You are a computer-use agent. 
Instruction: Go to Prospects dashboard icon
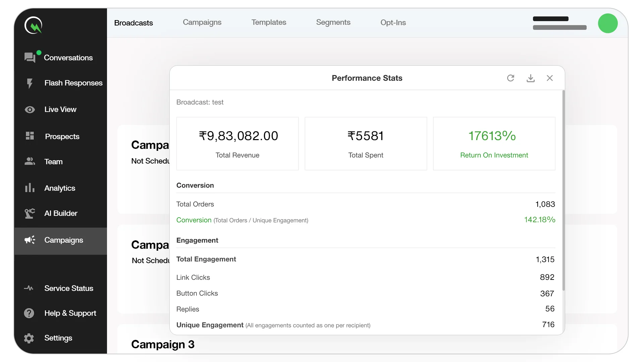click(30, 136)
